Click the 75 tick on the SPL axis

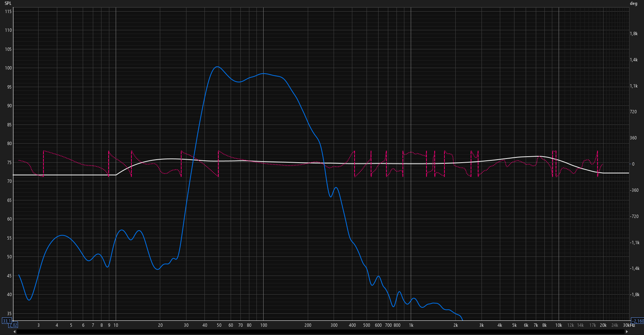[x=9, y=163]
